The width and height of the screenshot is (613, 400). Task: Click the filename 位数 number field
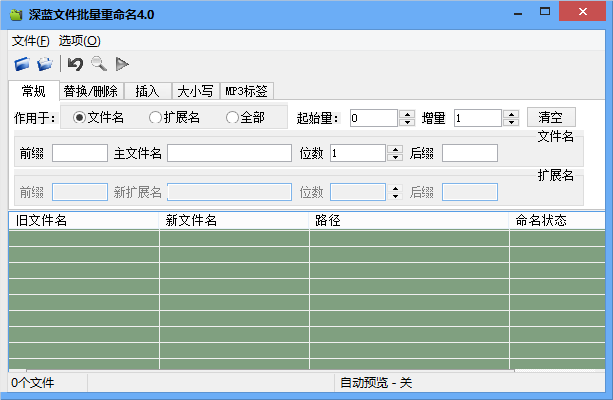(358, 153)
